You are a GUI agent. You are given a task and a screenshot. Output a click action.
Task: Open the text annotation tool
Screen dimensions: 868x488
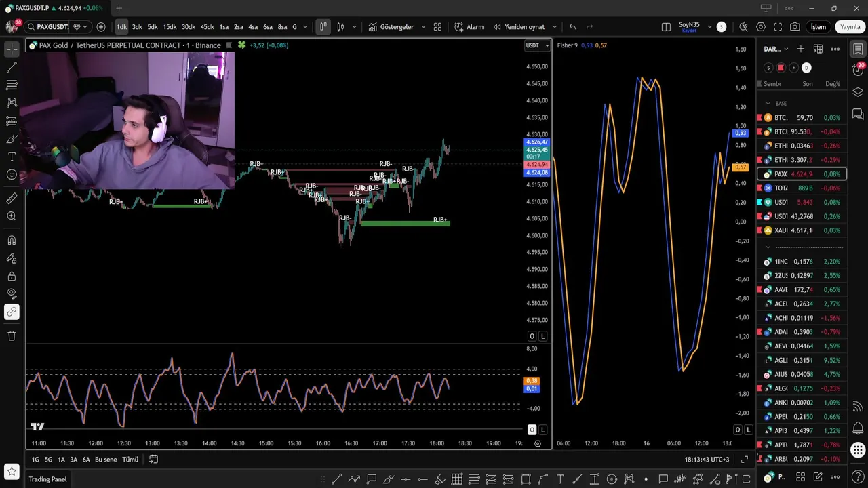tap(12, 157)
